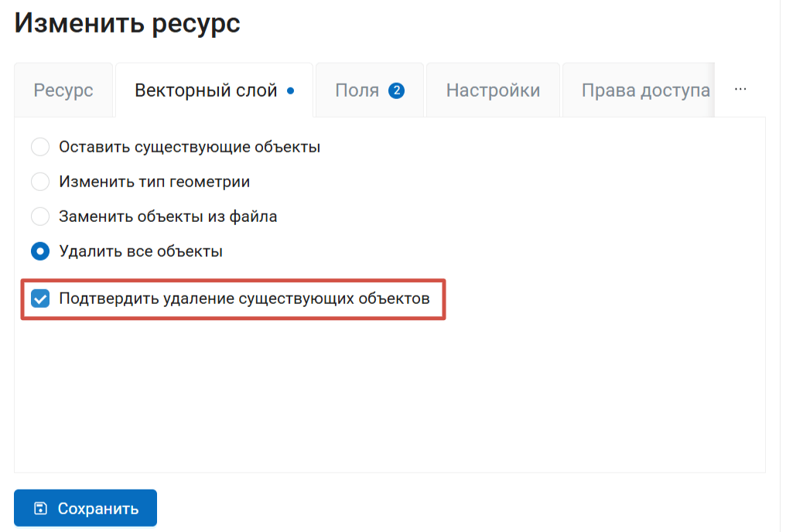Select the Оставить существующие объекты radio button
786x532 pixels.
[x=40, y=147]
